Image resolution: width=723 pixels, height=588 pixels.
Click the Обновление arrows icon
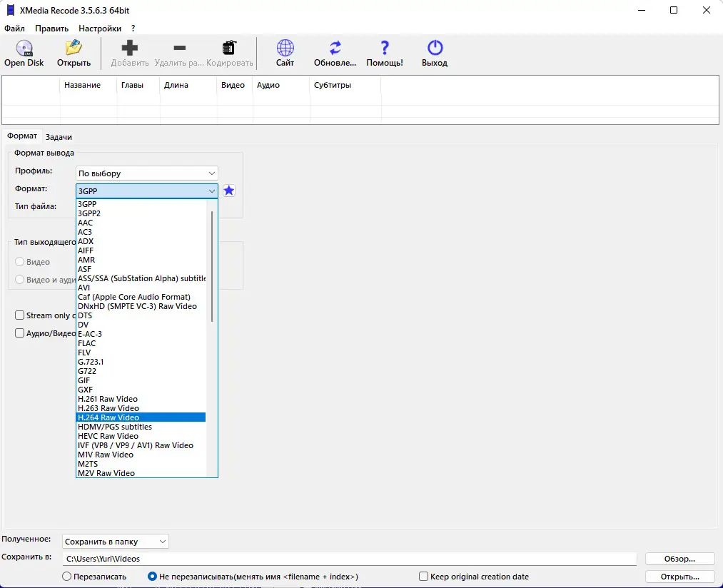pos(335,48)
